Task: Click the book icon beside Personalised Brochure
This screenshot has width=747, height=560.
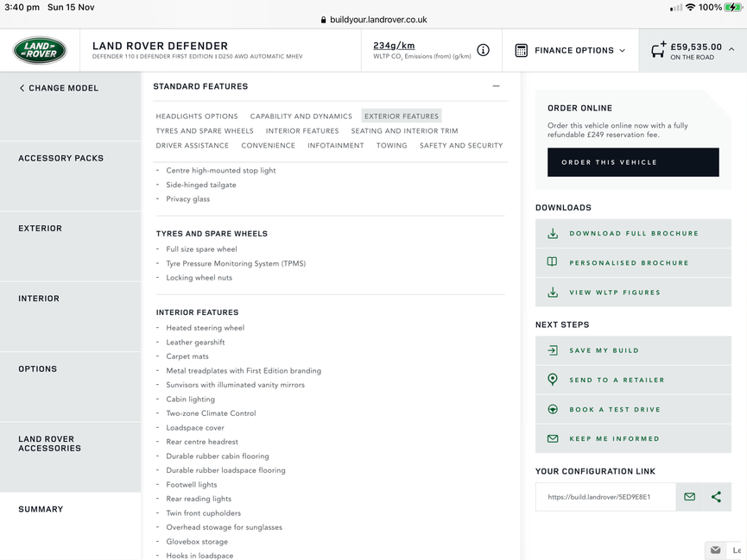Action: point(552,262)
